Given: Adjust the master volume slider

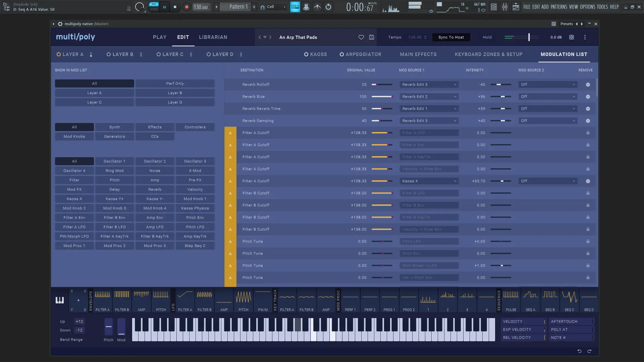Looking at the screenshot, I should pos(529,37).
